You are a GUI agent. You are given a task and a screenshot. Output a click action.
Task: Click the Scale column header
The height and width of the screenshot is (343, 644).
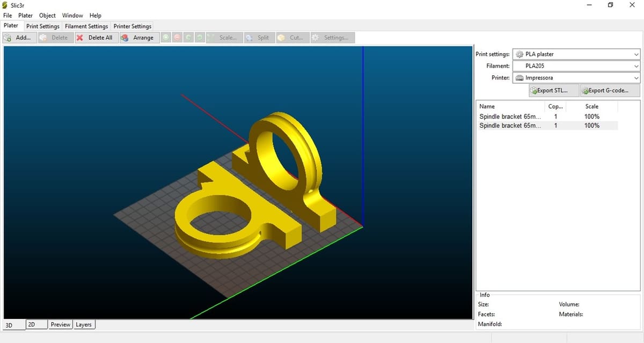(x=592, y=106)
